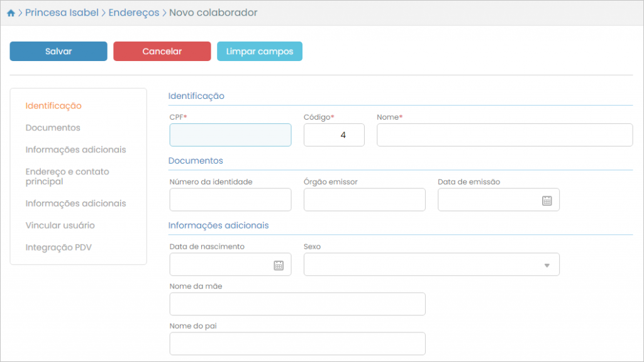Go to Princesa Isabel breadcrumb link
This screenshot has width=644, height=362.
tap(62, 13)
